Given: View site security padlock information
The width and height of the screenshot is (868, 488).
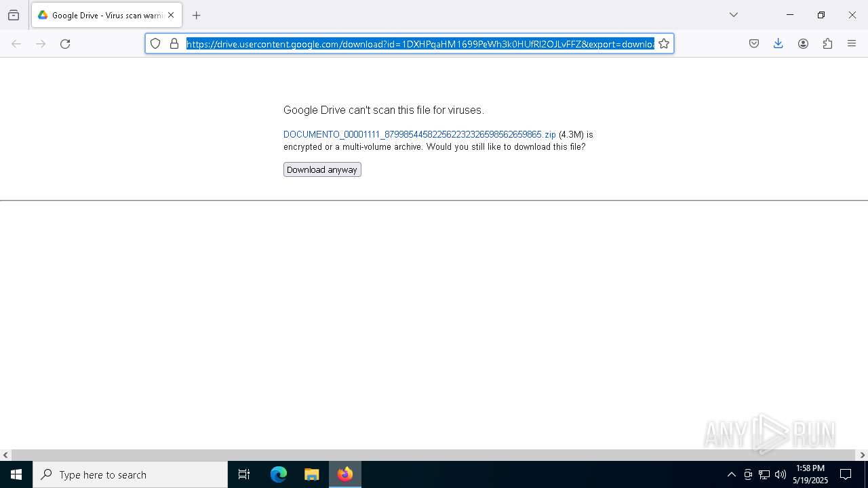Looking at the screenshot, I should coord(174,43).
